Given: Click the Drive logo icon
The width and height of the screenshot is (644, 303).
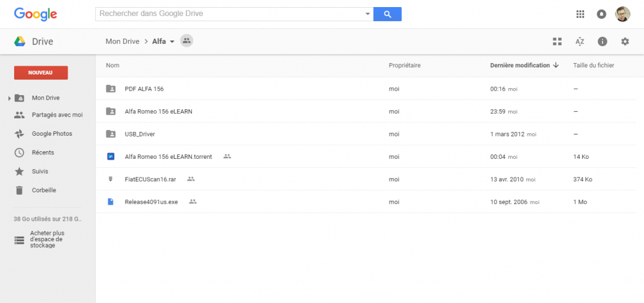Looking at the screenshot, I should point(20,41).
